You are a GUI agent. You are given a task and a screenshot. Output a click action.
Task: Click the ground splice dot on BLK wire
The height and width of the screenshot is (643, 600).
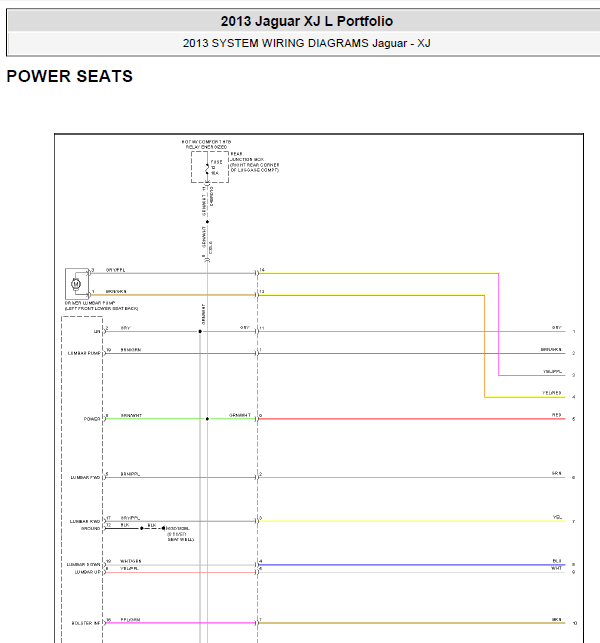(142, 529)
